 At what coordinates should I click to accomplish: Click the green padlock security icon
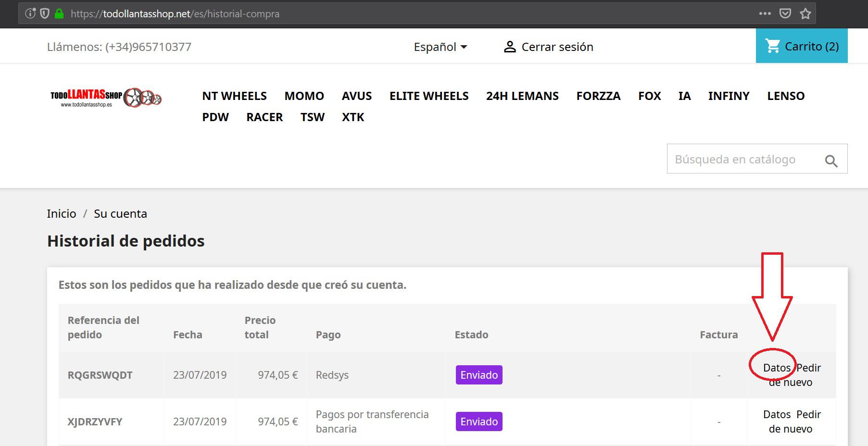tap(59, 13)
